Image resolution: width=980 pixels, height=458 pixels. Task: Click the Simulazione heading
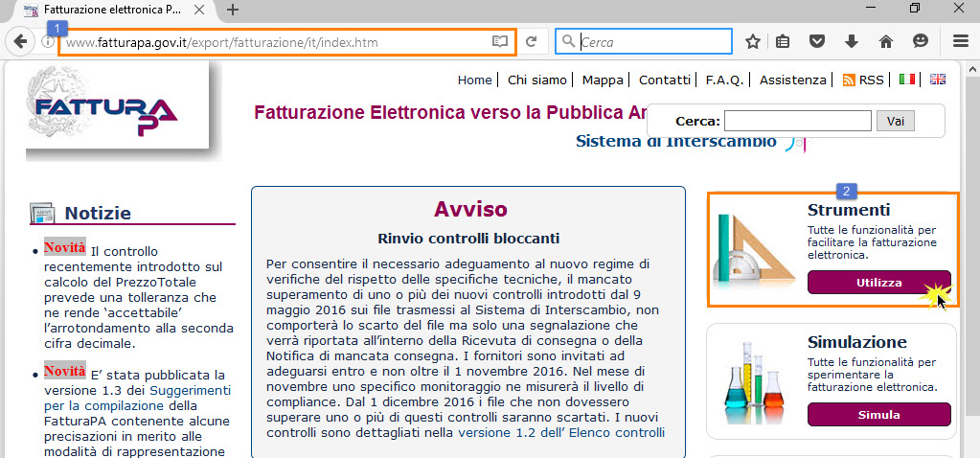point(856,342)
